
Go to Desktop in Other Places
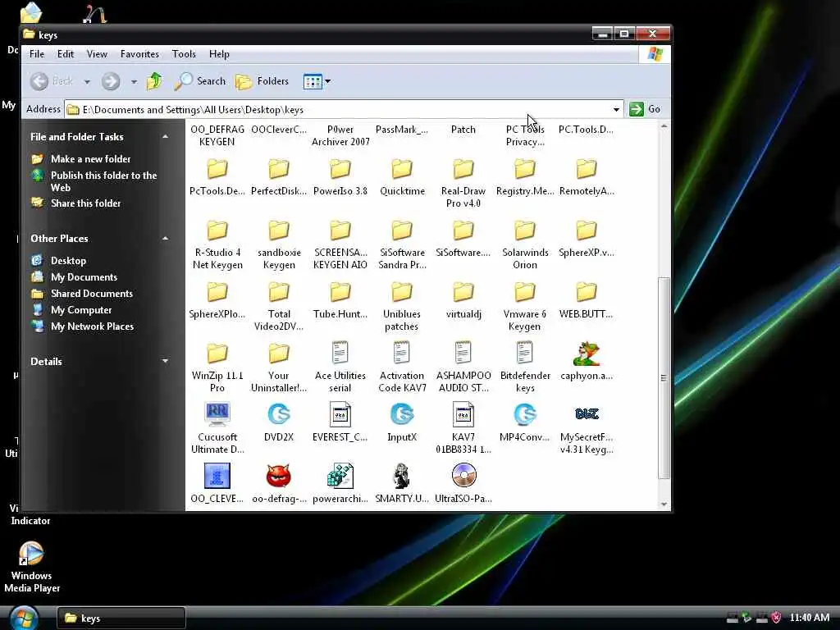[68, 261]
